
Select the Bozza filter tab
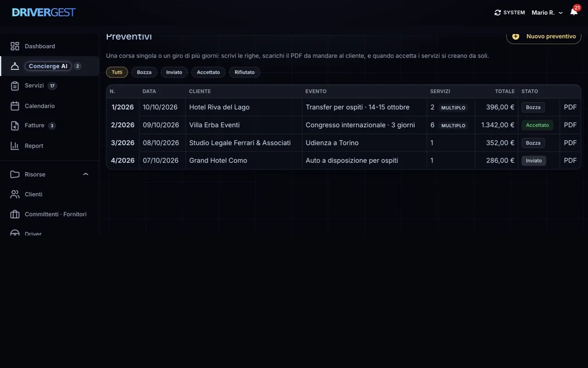[x=144, y=72]
